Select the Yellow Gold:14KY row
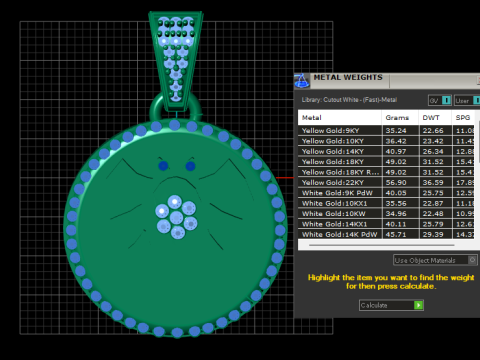480x360 pixels. (x=386, y=151)
